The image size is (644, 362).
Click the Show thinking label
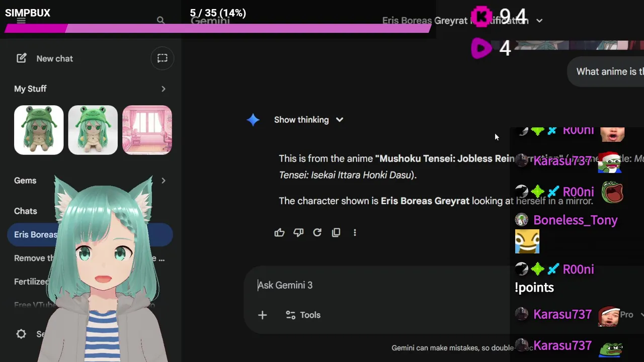pos(301,120)
